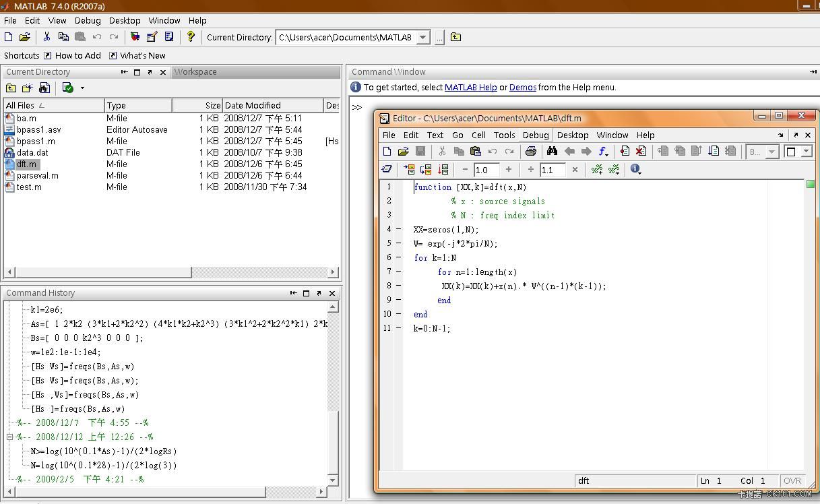Open the Editor tiling layout dropdown arrow
Screen dimensions: 820x504
[x=807, y=152]
